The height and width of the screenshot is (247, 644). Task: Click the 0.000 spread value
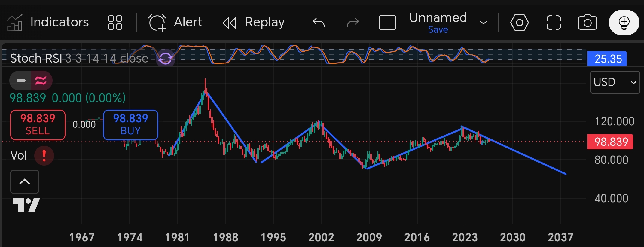click(84, 124)
